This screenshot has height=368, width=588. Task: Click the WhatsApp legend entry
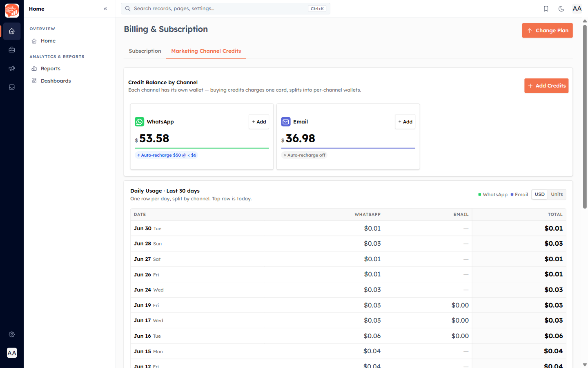tap(493, 195)
